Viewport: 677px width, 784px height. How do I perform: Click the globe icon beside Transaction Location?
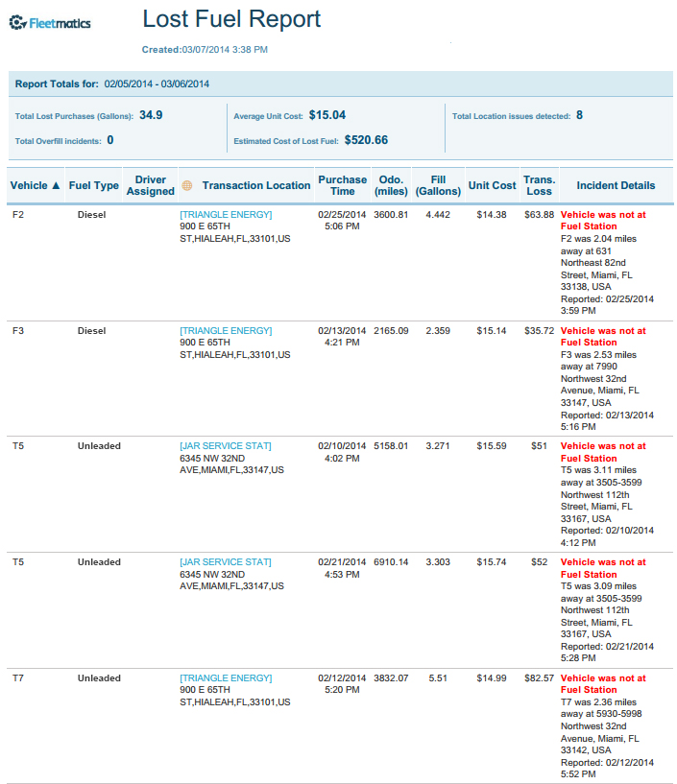187,185
